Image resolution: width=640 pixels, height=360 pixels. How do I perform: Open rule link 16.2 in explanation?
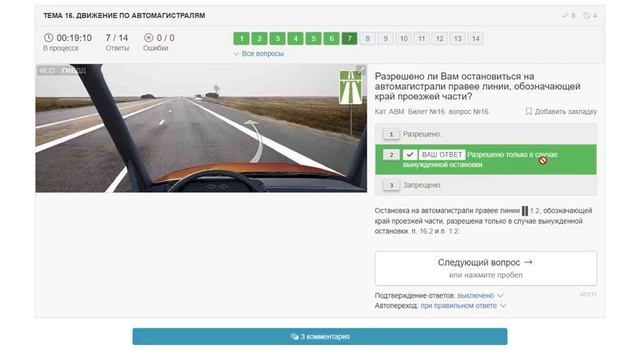pyautogui.click(x=426, y=231)
